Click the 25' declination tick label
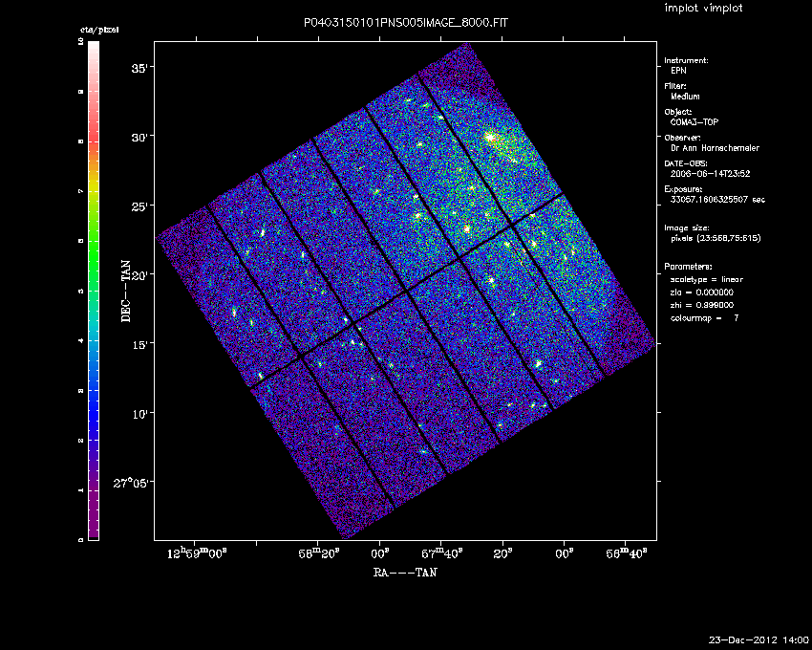The image size is (812, 650). [x=139, y=206]
